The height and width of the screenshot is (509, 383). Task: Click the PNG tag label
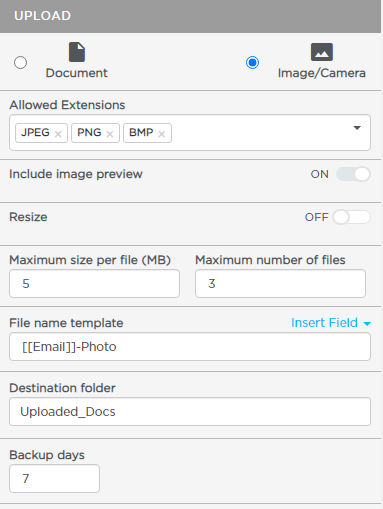coord(89,132)
